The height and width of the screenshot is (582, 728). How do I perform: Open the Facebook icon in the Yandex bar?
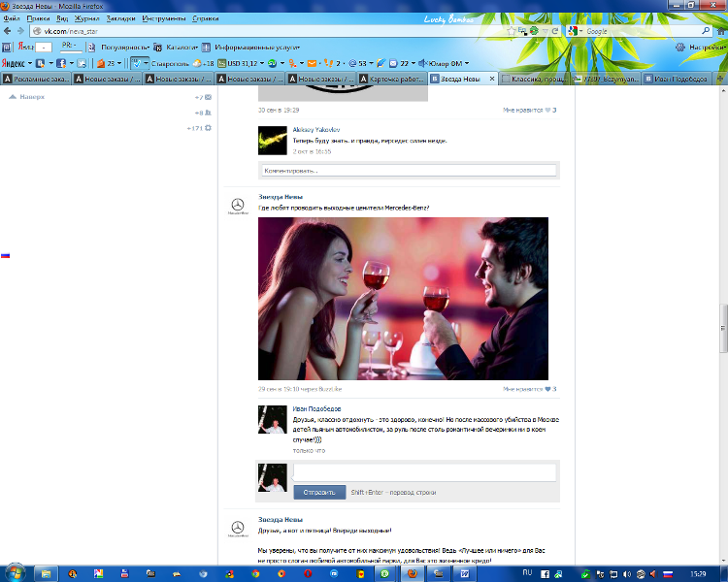[x=61, y=63]
